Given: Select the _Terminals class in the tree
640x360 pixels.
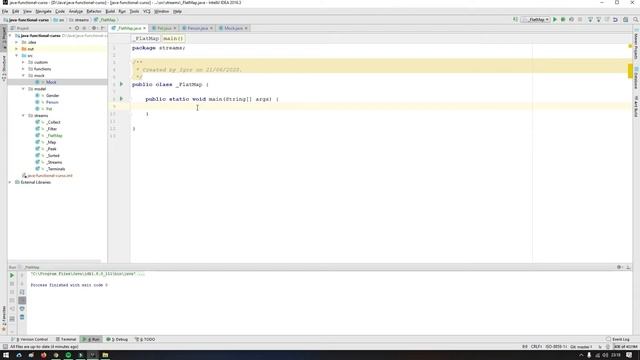Looking at the screenshot, I should (x=56, y=169).
